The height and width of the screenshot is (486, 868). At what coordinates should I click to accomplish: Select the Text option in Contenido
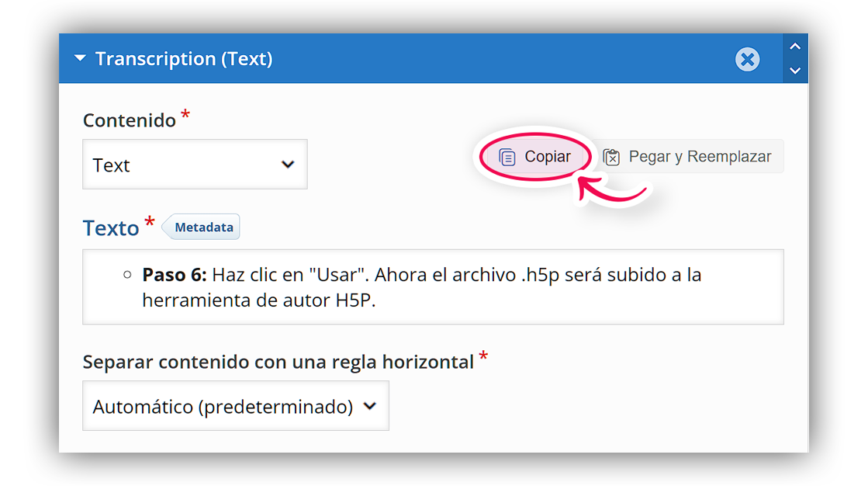click(x=194, y=164)
